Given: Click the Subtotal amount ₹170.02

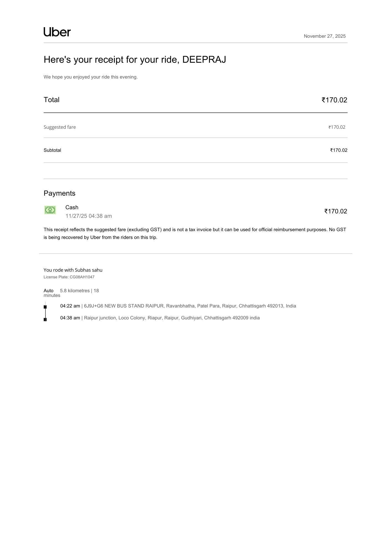Looking at the screenshot, I should [x=338, y=150].
